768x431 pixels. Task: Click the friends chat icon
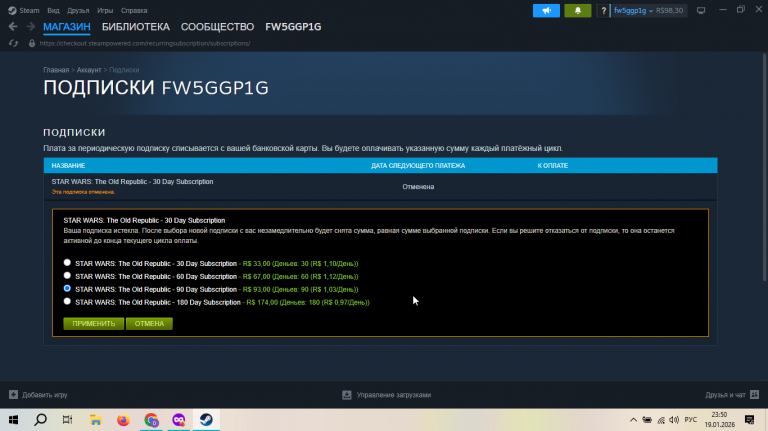click(x=754, y=395)
